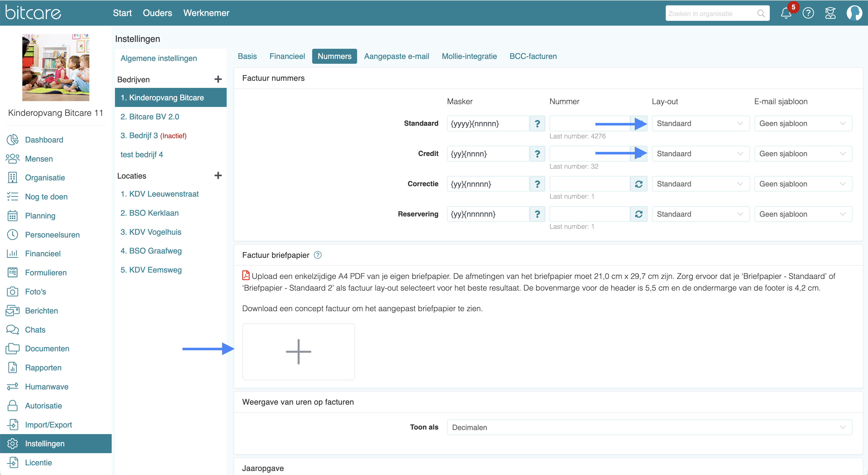The height and width of the screenshot is (475, 868).
Task: Open the BCC-facturen tab
Action: (533, 56)
